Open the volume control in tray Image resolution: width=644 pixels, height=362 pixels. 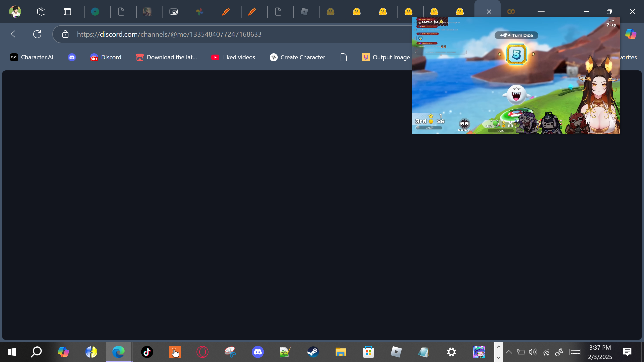[533, 352]
